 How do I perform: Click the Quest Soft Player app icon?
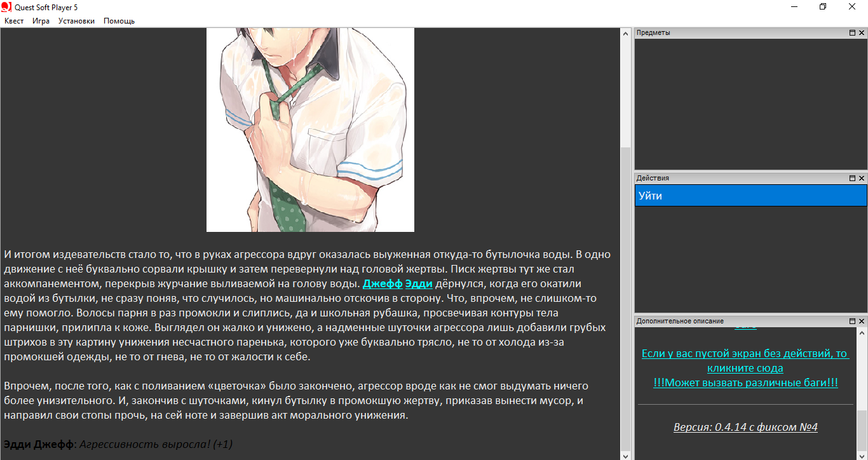(7, 6)
